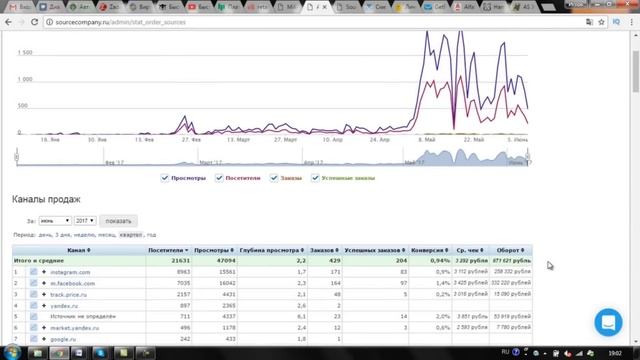
Task: Select the месяц period link
Action: click(x=107, y=235)
